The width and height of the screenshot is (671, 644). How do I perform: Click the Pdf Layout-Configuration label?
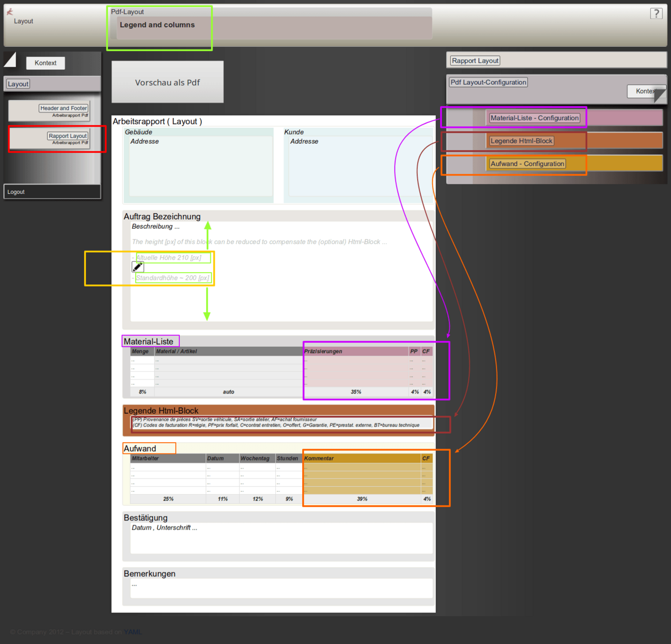488,83
